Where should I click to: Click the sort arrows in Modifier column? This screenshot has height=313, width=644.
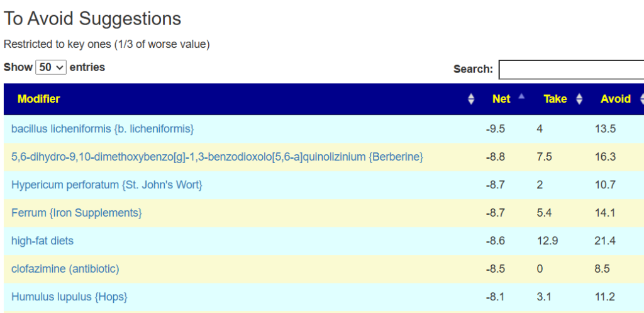point(471,100)
